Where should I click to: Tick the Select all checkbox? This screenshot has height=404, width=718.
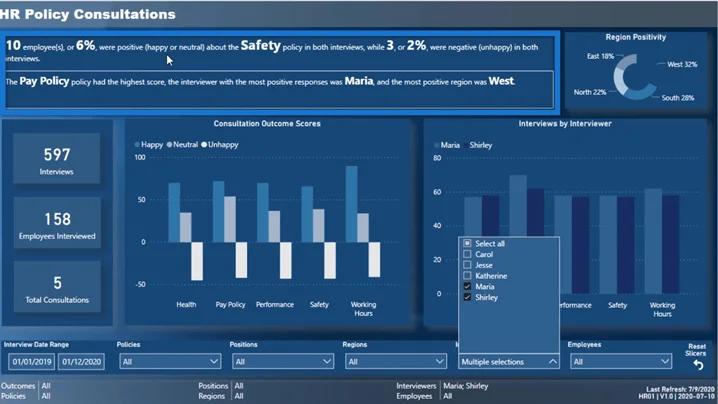[467, 243]
